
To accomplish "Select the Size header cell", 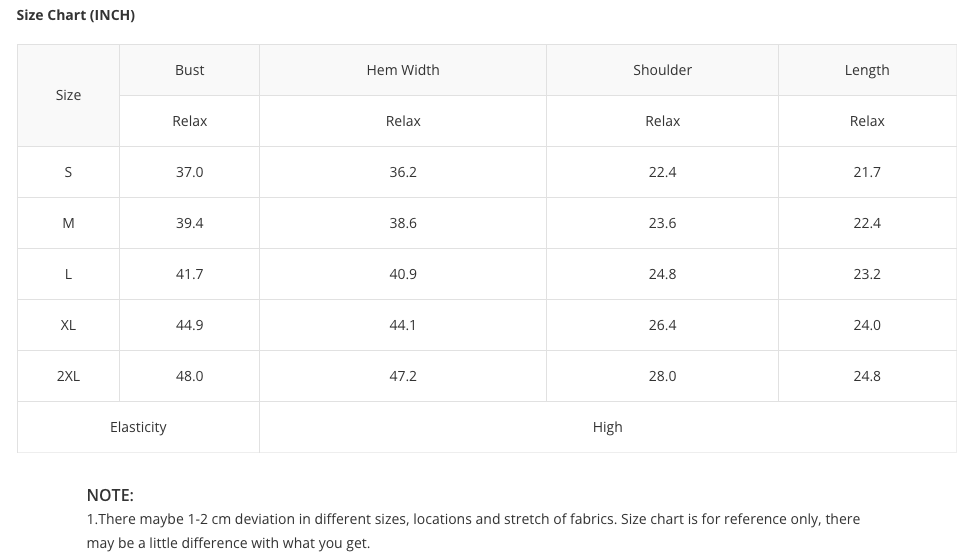I will pyautogui.click(x=68, y=95).
